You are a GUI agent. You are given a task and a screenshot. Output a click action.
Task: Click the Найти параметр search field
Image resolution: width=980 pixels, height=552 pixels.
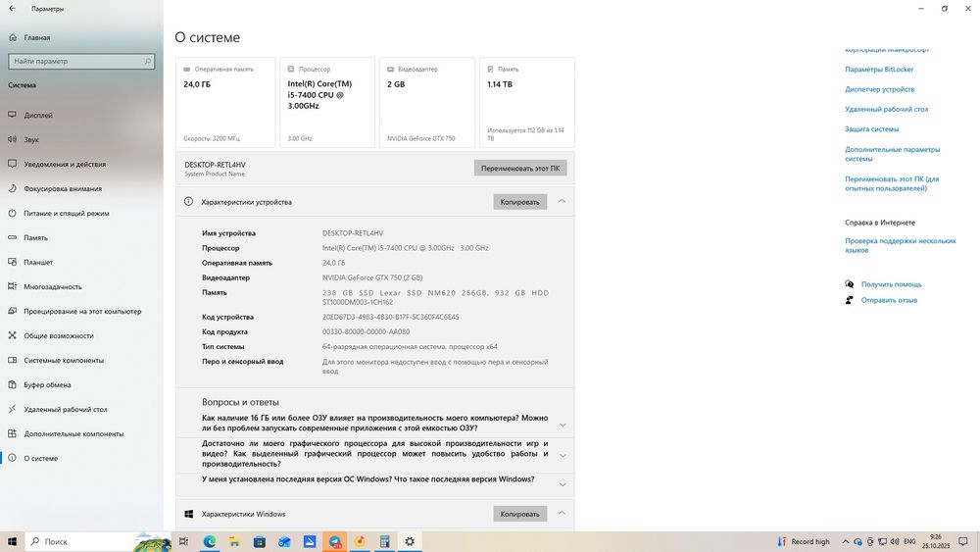(x=81, y=61)
